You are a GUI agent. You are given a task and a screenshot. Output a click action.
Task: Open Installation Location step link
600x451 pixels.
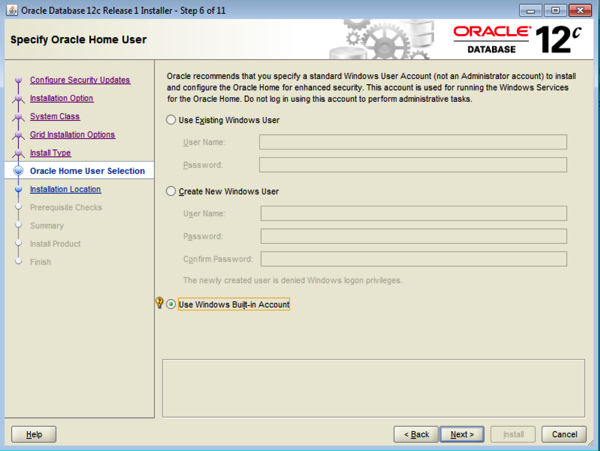[65, 189]
